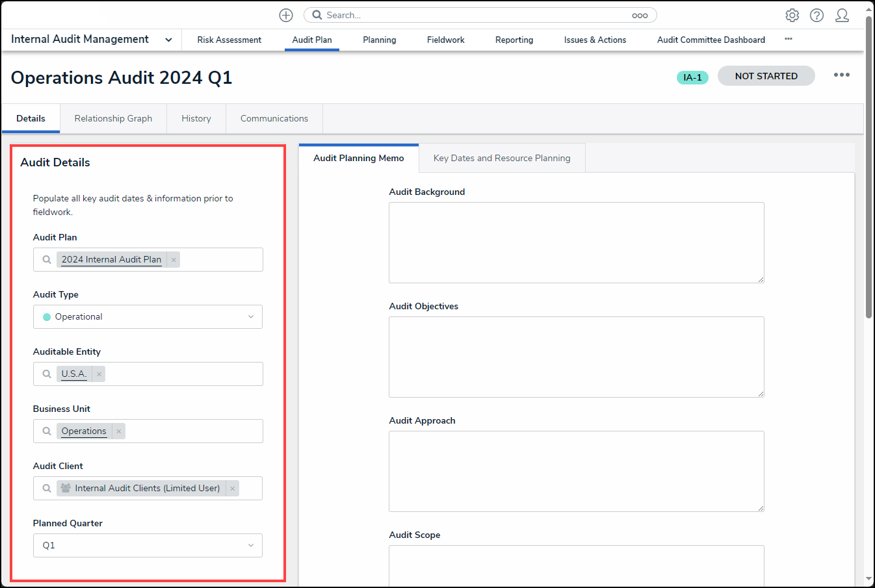The image size is (875, 588).
Task: Open the admin settings gear icon
Action: coord(792,15)
